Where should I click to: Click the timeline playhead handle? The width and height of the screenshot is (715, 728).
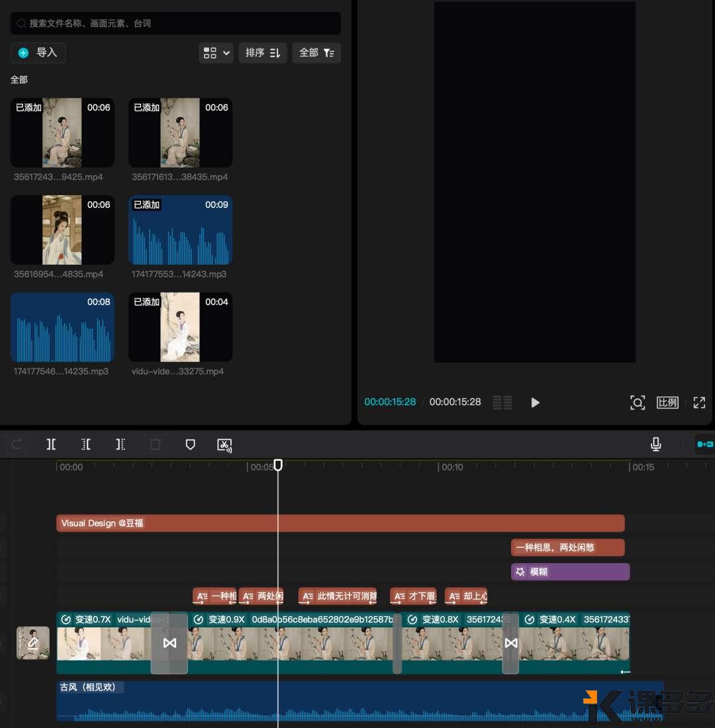click(x=278, y=465)
